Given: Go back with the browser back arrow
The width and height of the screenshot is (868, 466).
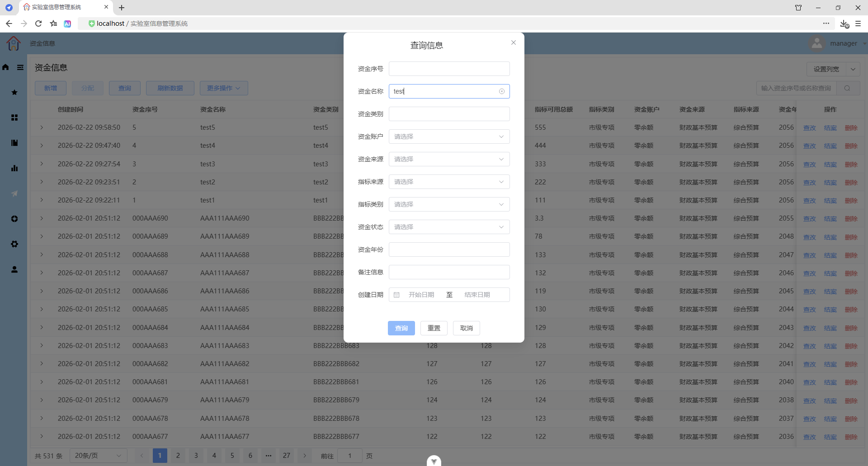Looking at the screenshot, I should (x=9, y=24).
